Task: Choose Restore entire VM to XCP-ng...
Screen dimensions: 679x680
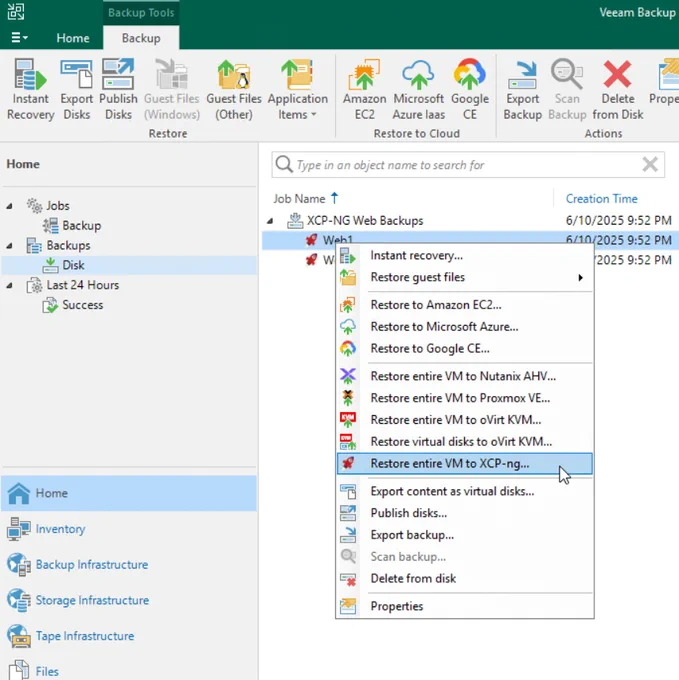Action: tap(464, 464)
